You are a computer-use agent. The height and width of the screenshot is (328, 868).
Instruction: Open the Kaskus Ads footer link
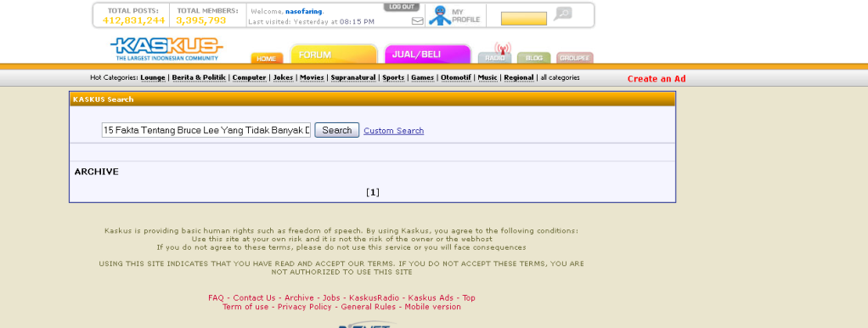(x=431, y=297)
